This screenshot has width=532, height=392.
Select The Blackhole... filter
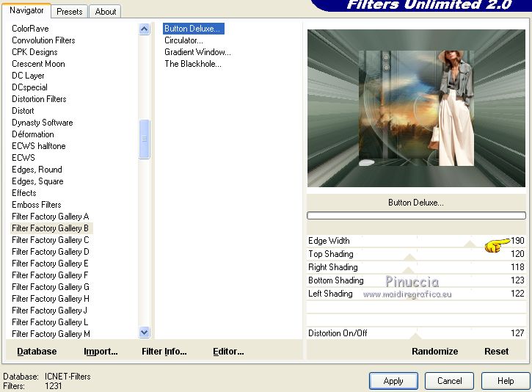tap(193, 64)
